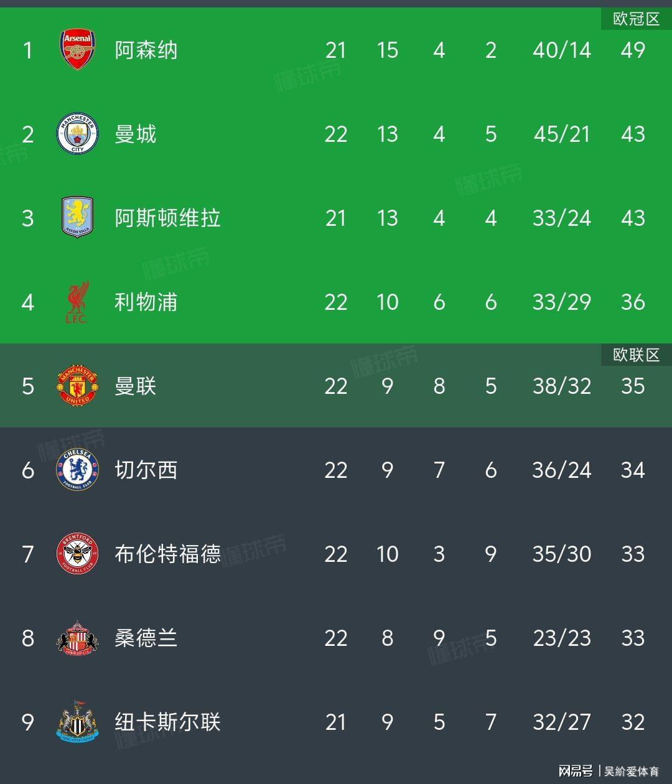Tap the Newcastle United crest
Viewport: 672px width, 784px height.
[x=78, y=722]
